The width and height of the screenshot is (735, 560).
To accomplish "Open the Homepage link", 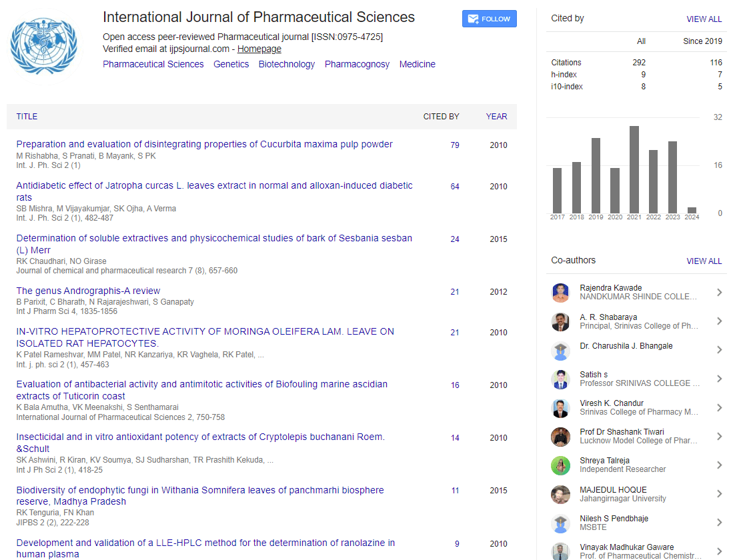I will [x=259, y=49].
